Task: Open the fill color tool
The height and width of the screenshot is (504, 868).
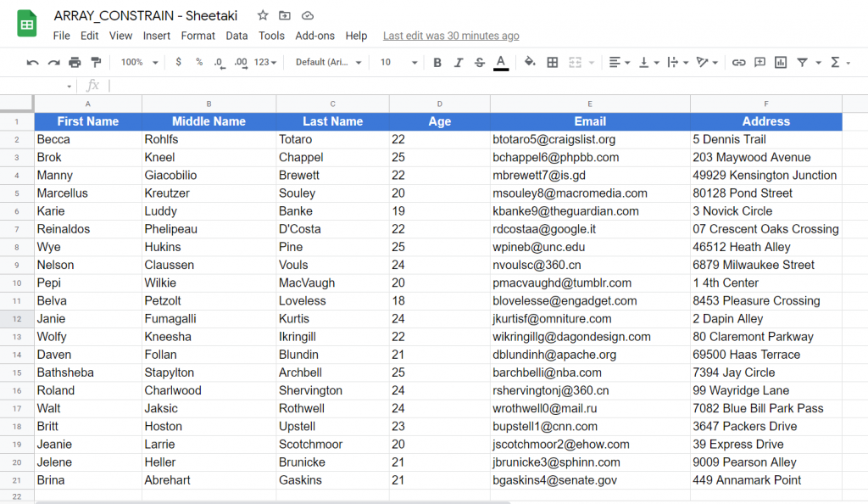Action: tap(529, 62)
